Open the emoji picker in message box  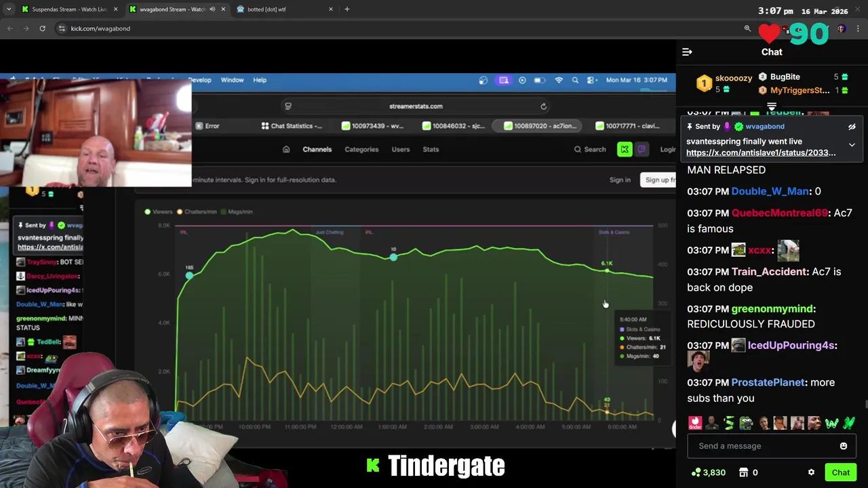[x=844, y=446]
